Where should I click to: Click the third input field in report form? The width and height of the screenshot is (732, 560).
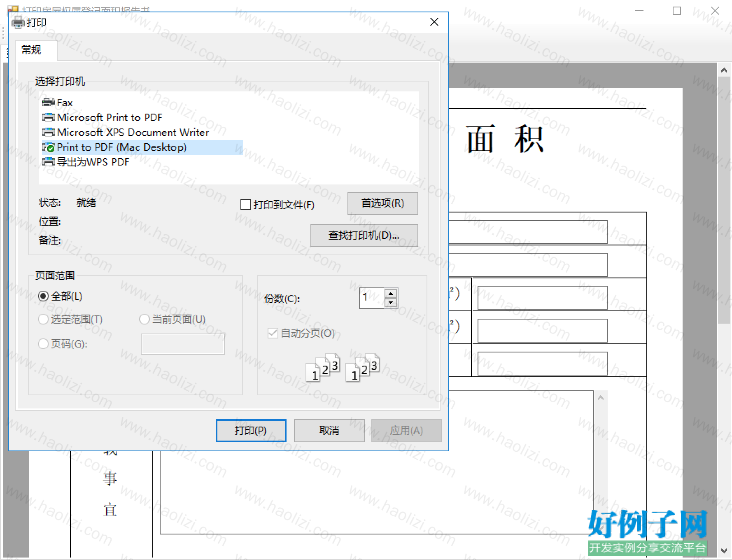click(x=542, y=298)
